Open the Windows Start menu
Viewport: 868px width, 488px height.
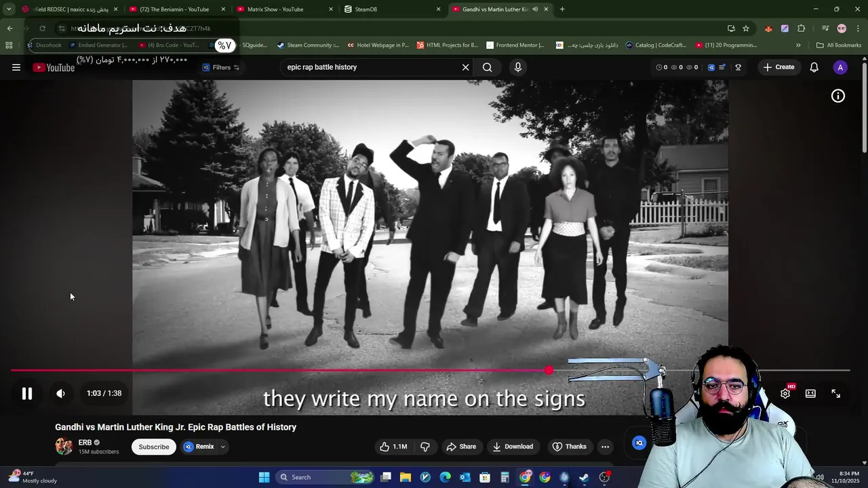pos(264,477)
